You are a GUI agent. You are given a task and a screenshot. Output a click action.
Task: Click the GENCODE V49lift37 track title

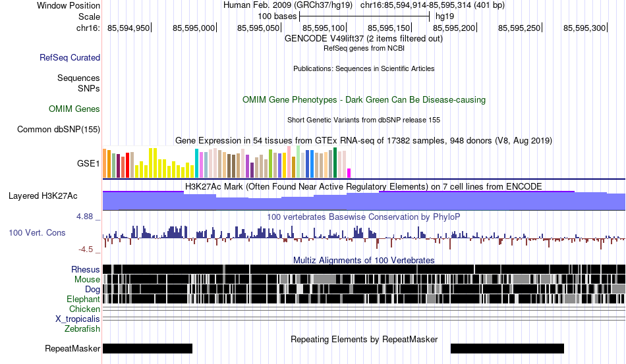coord(364,39)
